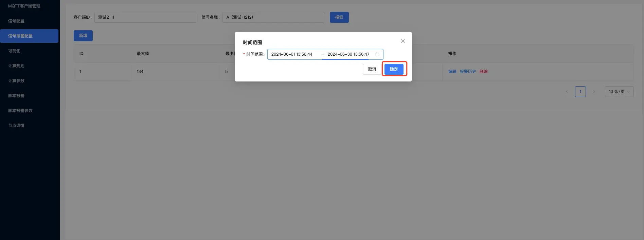The height and width of the screenshot is (240, 644).
Task: Open MQTT客户端管理 in sidebar
Action: click(24, 6)
